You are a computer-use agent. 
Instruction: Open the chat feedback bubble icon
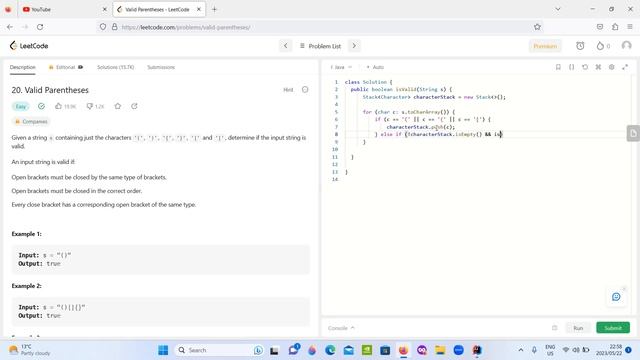pyautogui.click(x=616, y=297)
